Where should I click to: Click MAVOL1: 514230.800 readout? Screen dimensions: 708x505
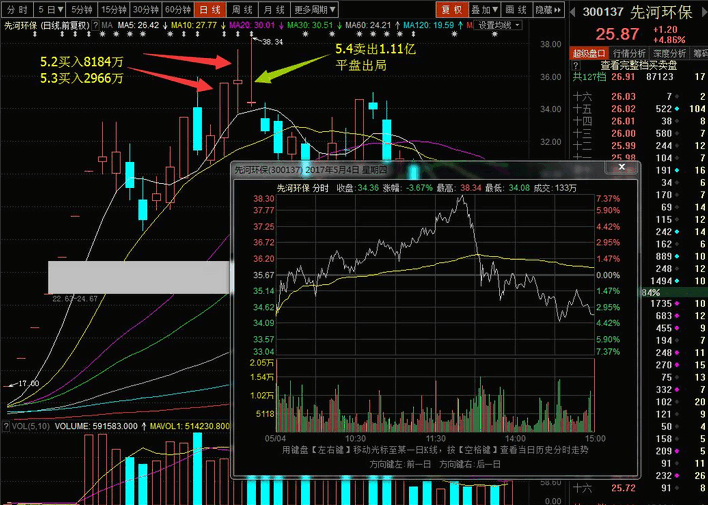click(190, 426)
